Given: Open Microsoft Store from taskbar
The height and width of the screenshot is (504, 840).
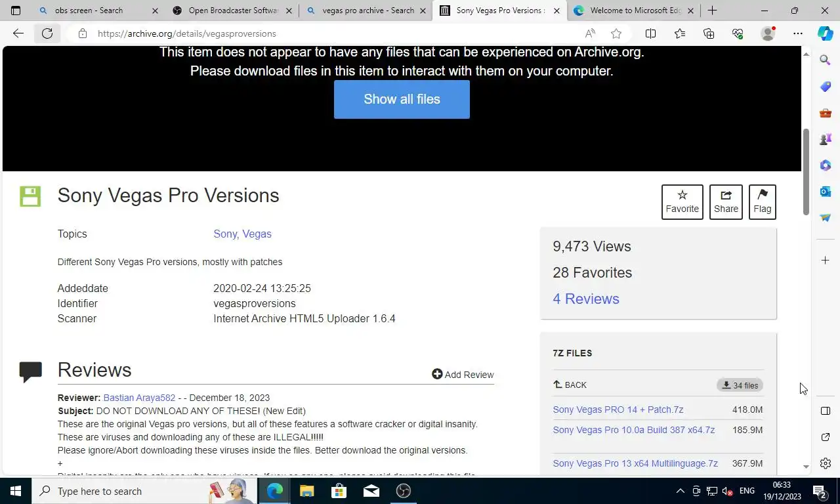Looking at the screenshot, I should (x=339, y=491).
